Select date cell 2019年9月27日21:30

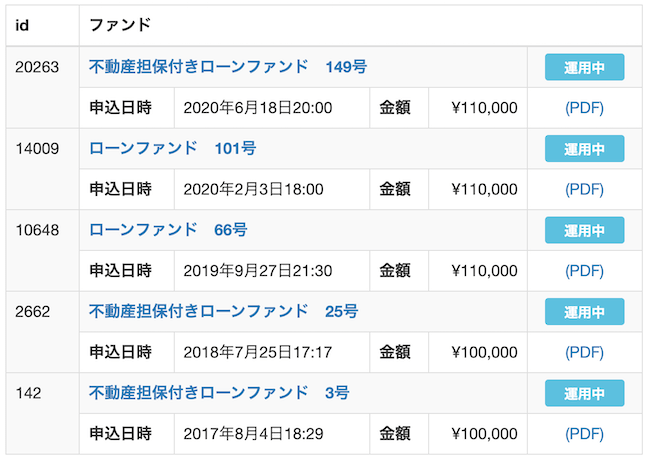272,271
